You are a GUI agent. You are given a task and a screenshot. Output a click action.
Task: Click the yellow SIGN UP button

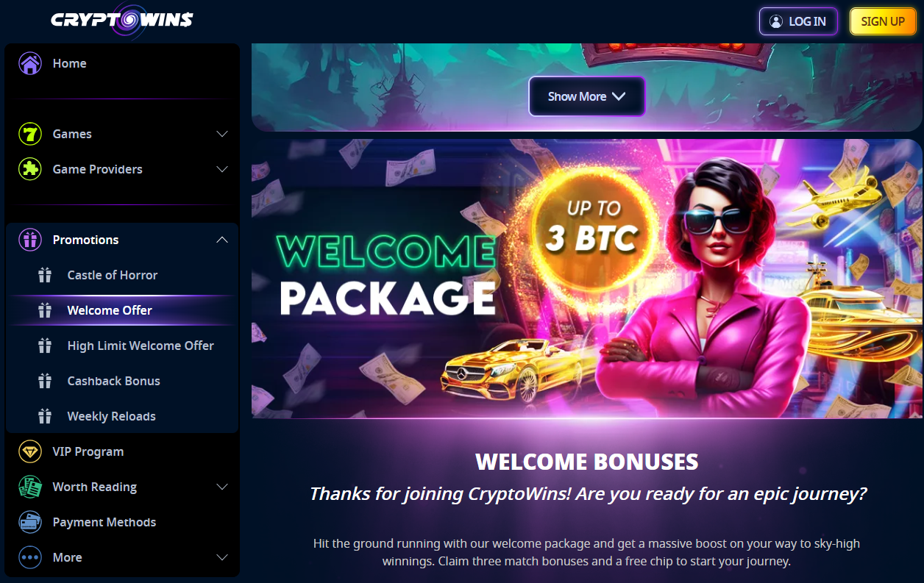tap(883, 21)
